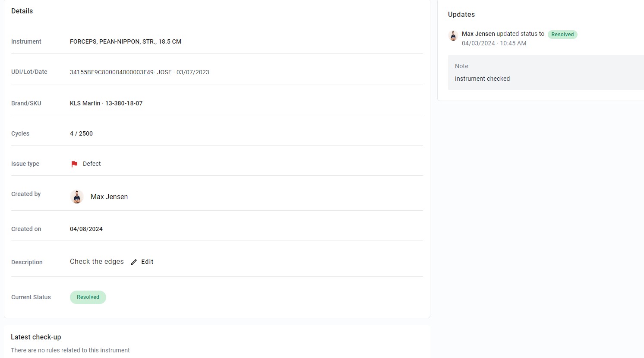Open the UDI 34155BF9C800004000003F49 link
Image resolution: width=644 pixels, height=358 pixels.
pos(112,72)
